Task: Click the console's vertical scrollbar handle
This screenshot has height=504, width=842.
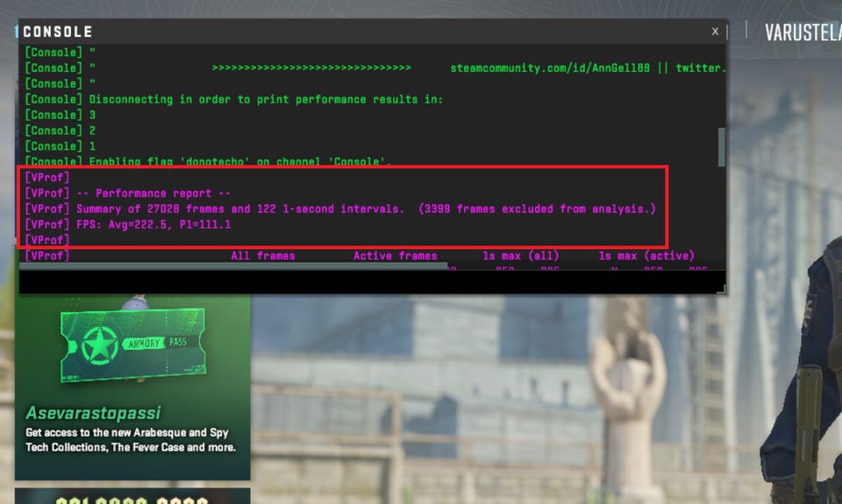Action: click(721, 147)
